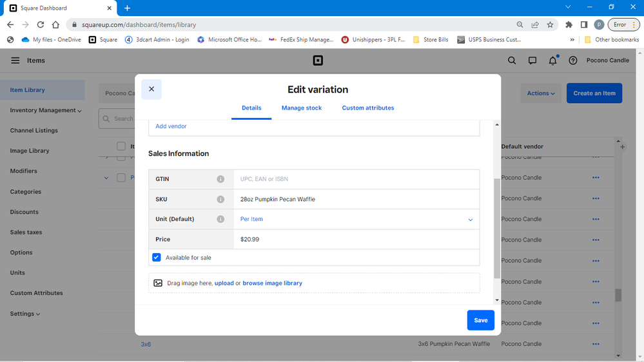Open the hamburger navigation menu

[x=15, y=61]
